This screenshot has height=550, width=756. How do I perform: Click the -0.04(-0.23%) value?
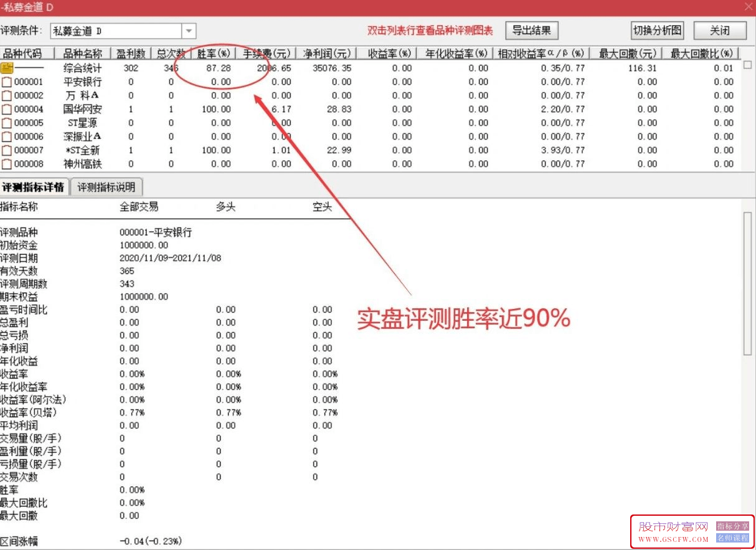pyautogui.click(x=151, y=541)
